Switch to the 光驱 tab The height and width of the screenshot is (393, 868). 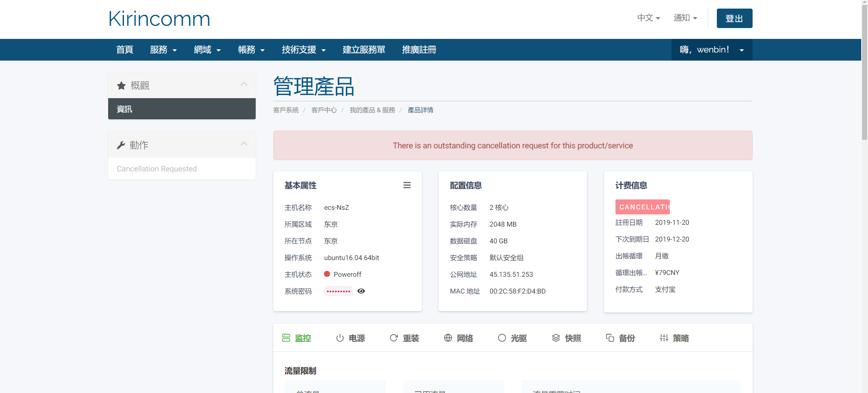[512, 338]
